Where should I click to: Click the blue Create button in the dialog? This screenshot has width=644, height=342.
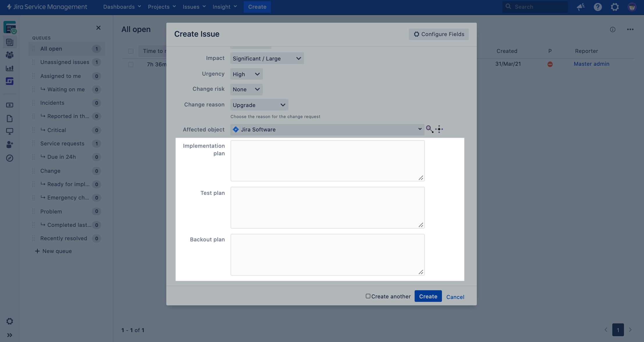click(428, 296)
